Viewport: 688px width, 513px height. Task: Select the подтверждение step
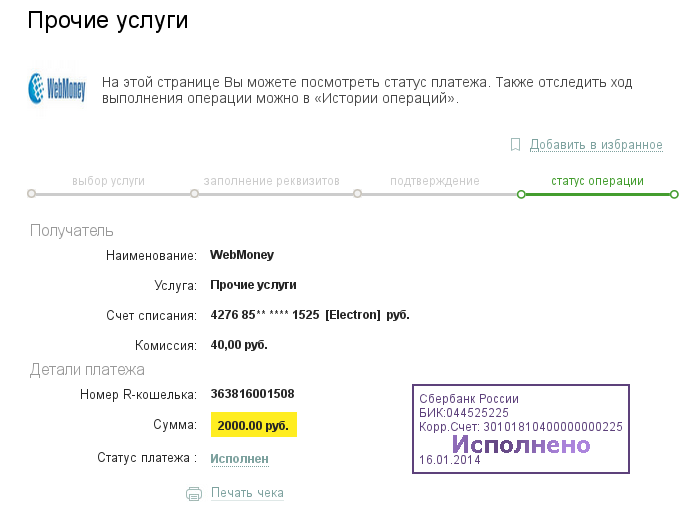tap(435, 181)
